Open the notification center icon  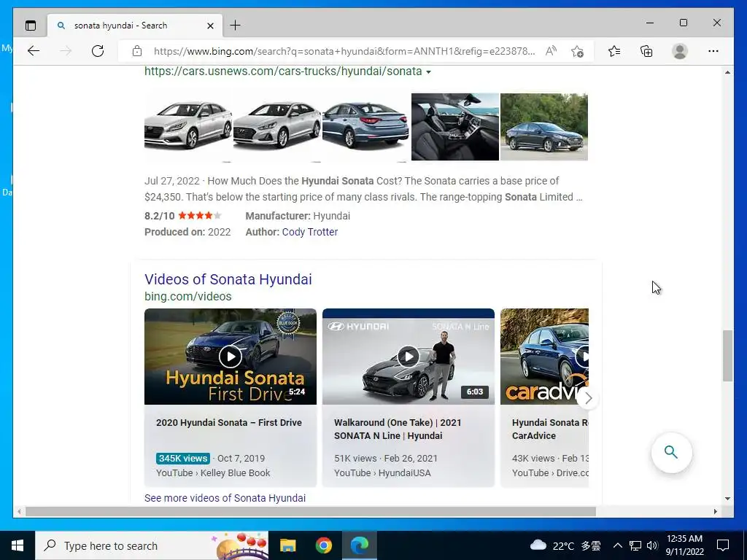[723, 545]
